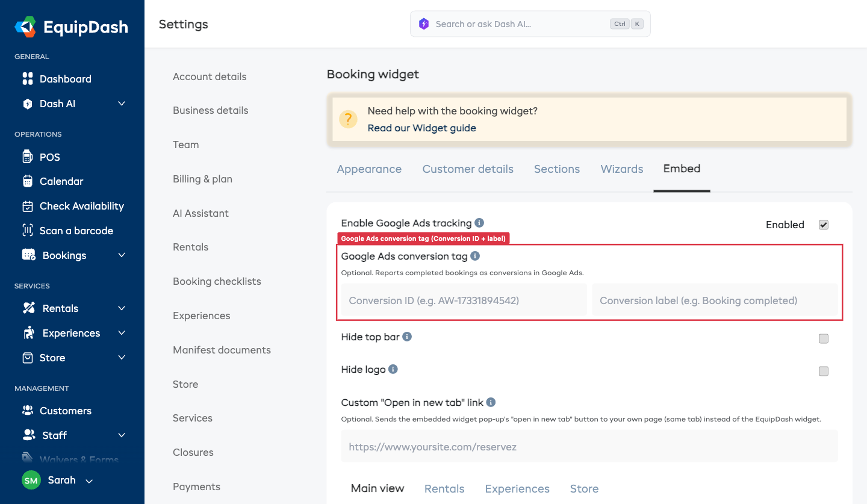Expand the sidebar Experiences submenu chevron
The height and width of the screenshot is (504, 867).
(122, 333)
